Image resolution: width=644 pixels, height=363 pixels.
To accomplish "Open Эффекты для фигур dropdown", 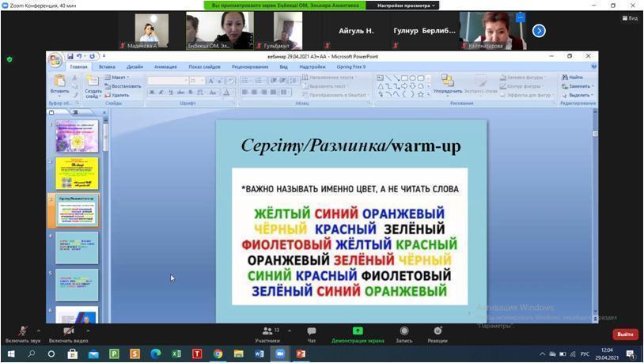I will click(x=527, y=95).
